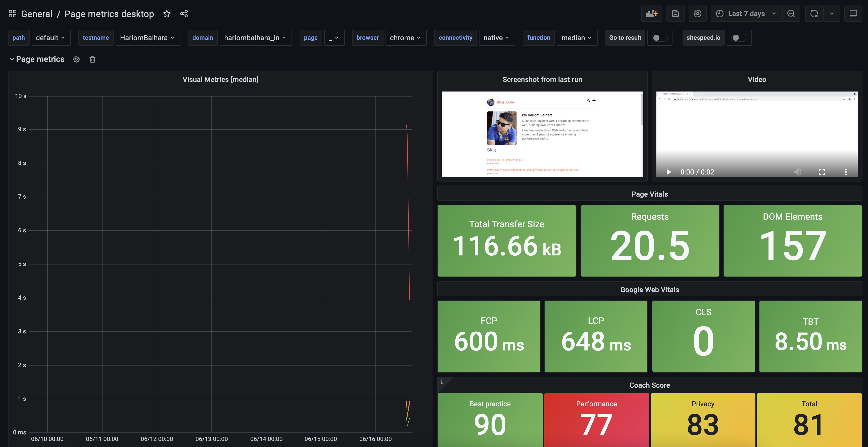Open dashboard settings gear icon
Viewport: 868px width, 447px height.
697,14
